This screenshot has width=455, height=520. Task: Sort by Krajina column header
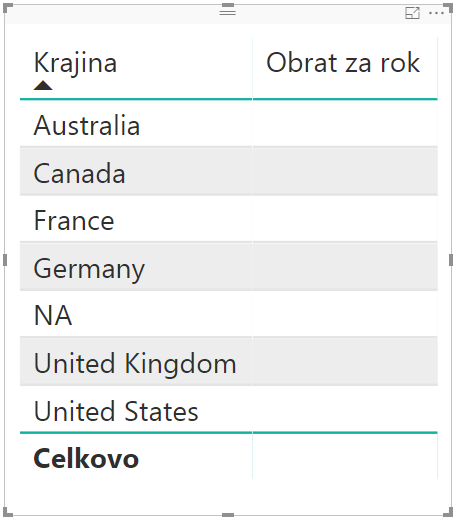coord(75,63)
